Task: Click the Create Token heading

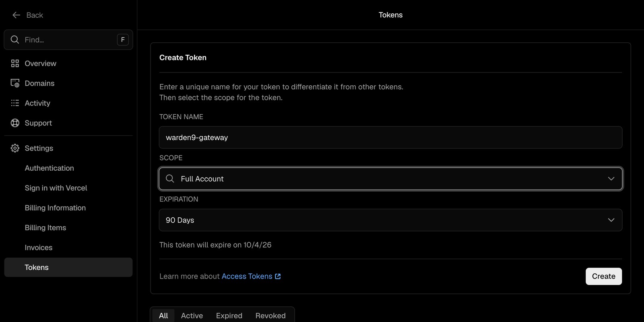Action: click(183, 58)
